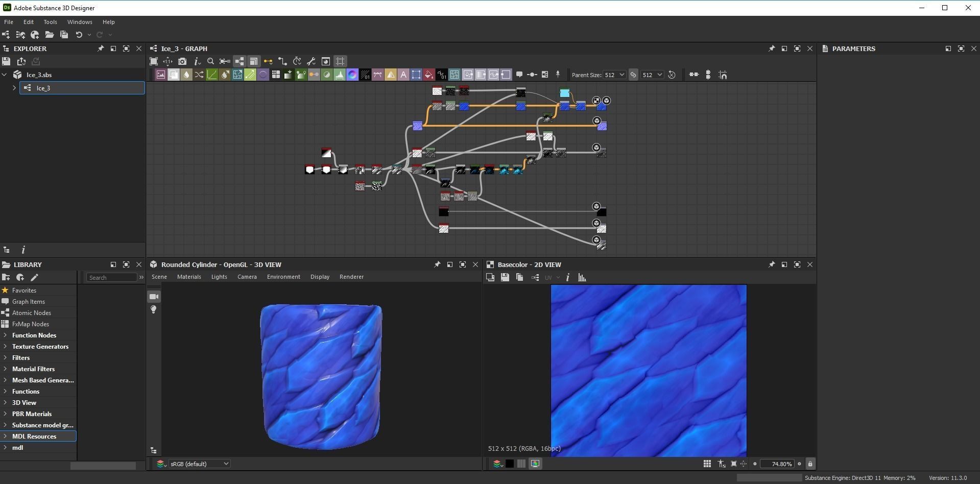Click the black background swatch in 2D view
The height and width of the screenshot is (484, 980).
coord(510,464)
